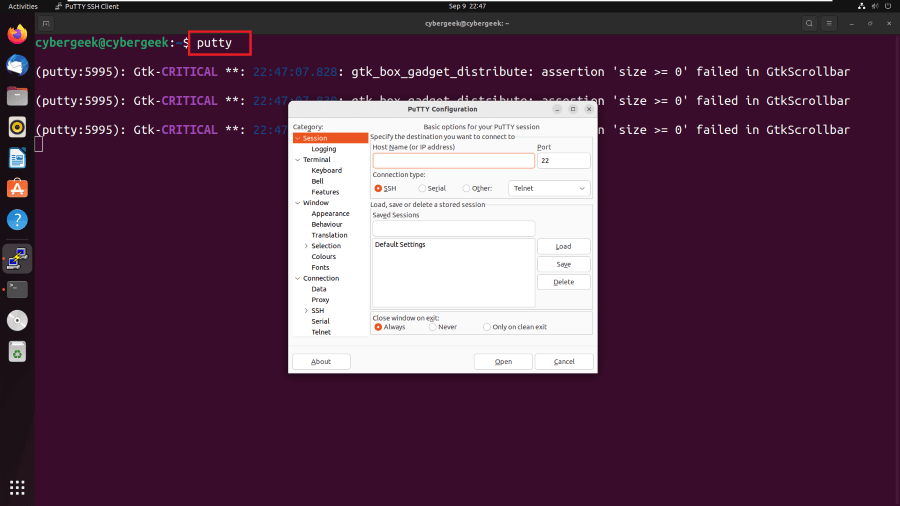Select Appearance in category tree
Viewport: 900px width, 506px height.
click(331, 213)
